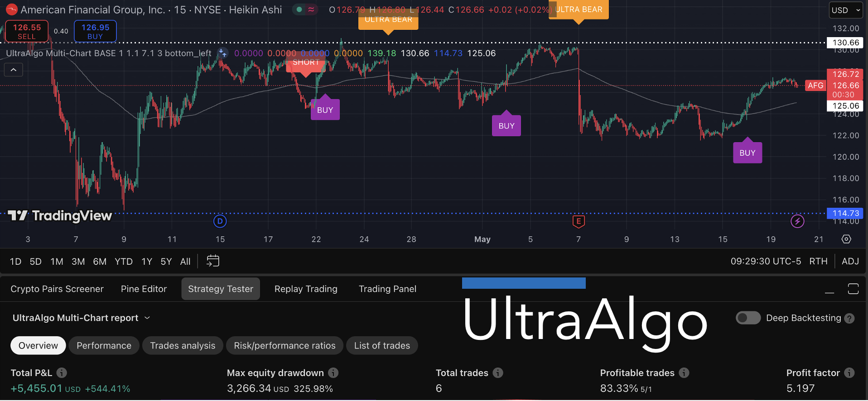Open the USD currency dropdown
Image resolution: width=868 pixels, height=401 pixels.
tap(845, 10)
